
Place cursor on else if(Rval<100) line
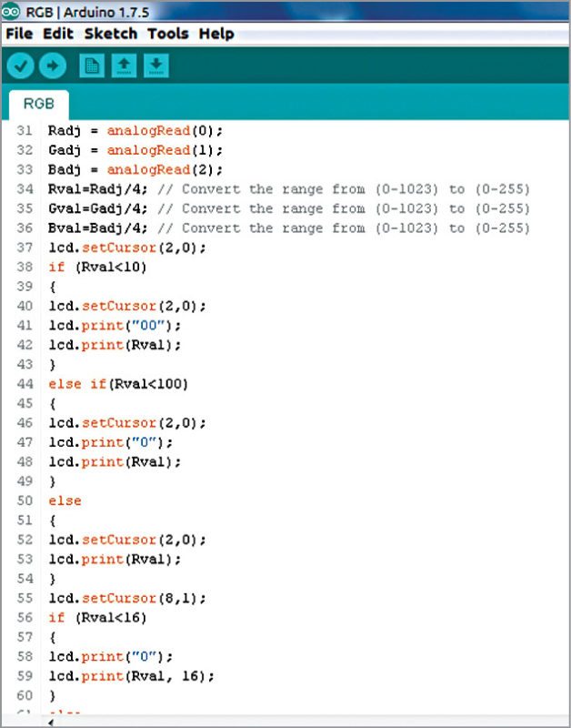pyautogui.click(x=118, y=384)
